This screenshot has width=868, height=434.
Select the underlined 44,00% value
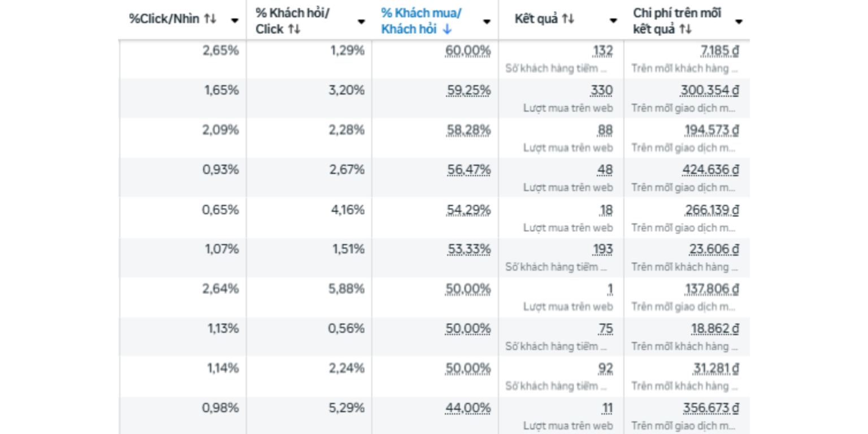click(x=468, y=408)
